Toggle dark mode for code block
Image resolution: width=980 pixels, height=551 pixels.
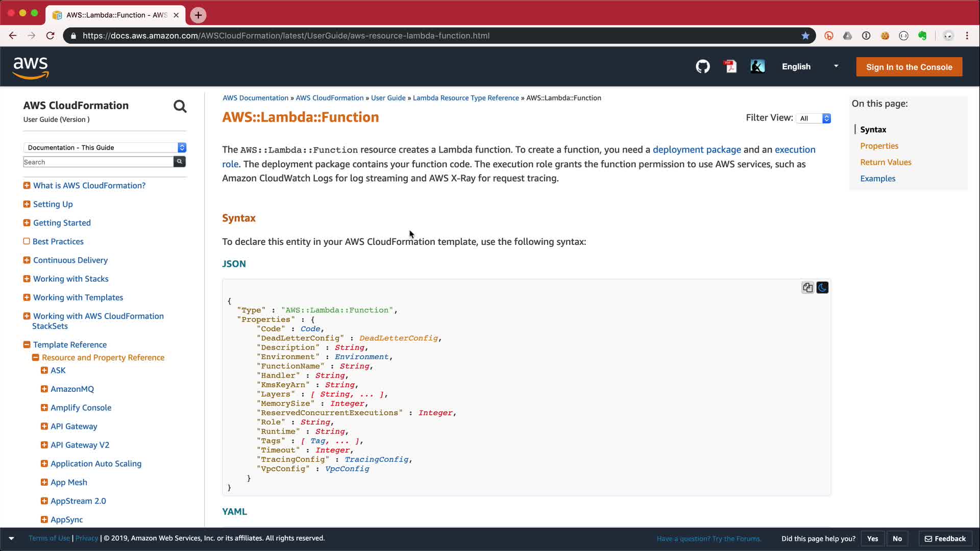coord(822,288)
